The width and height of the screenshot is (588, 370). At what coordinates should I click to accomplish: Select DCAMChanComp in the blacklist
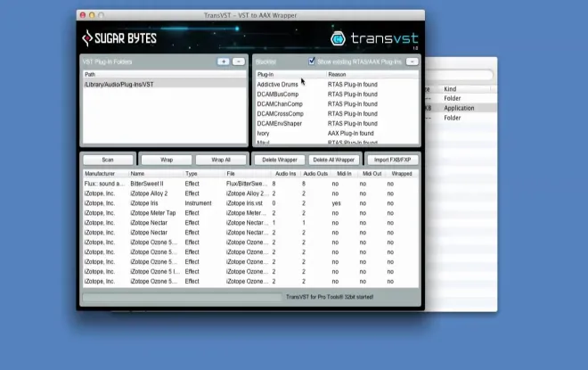tap(280, 104)
